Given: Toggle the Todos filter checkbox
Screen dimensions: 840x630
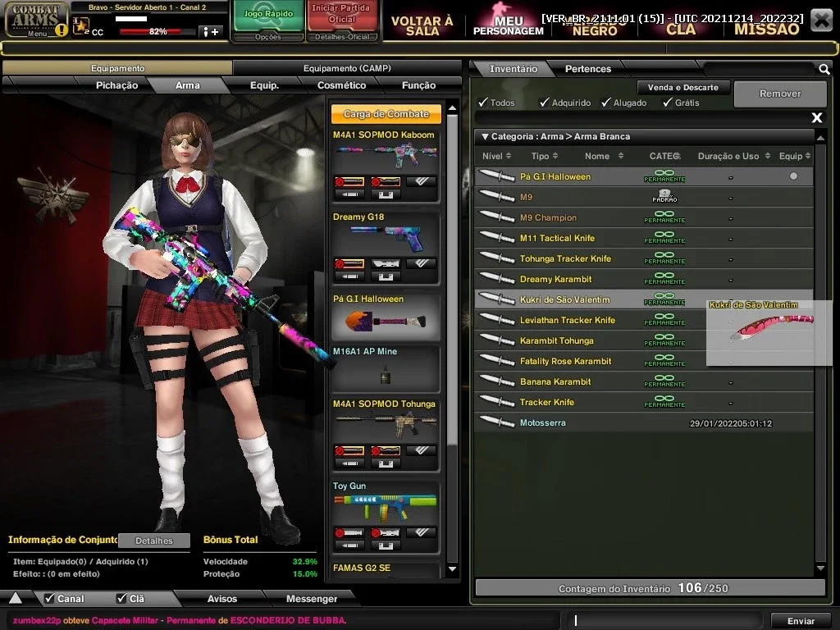Looking at the screenshot, I should (x=483, y=103).
